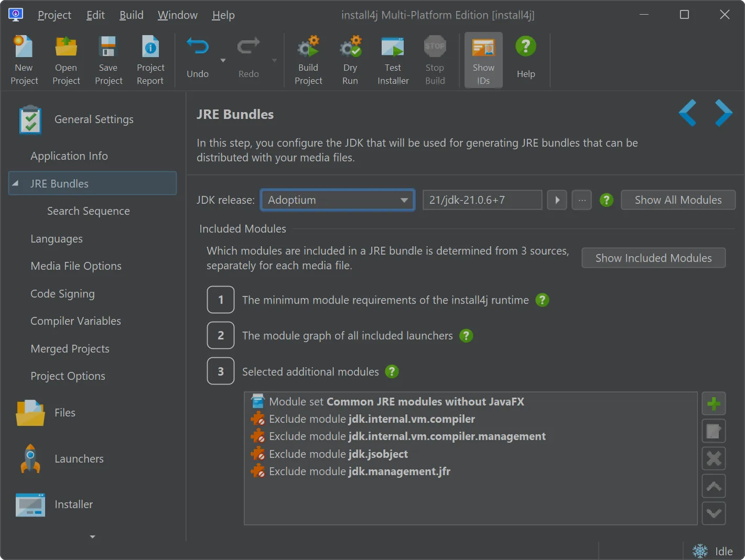Screen dimensions: 745x560
Task: Save the project with the Save Project icon
Action: pyautogui.click(x=108, y=60)
